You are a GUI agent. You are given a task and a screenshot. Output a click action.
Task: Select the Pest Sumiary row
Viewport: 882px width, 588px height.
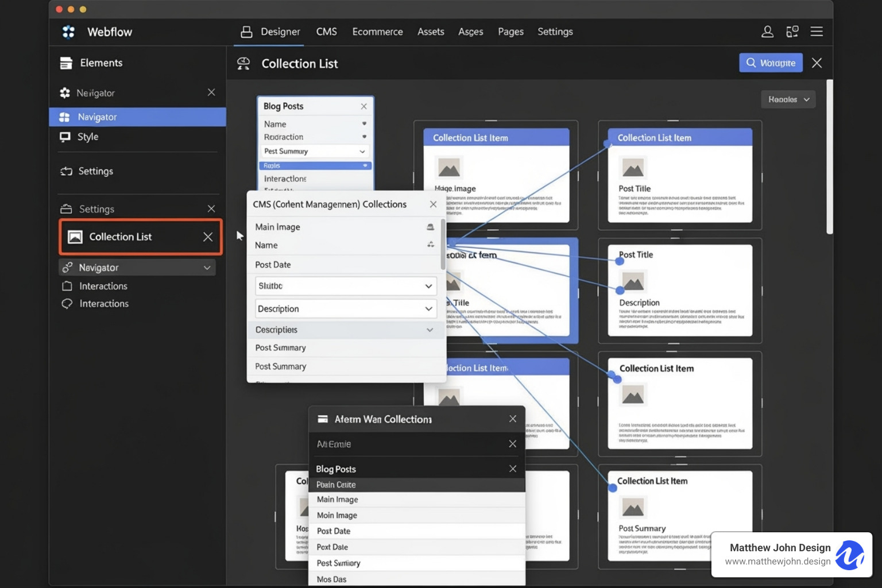pos(417,563)
